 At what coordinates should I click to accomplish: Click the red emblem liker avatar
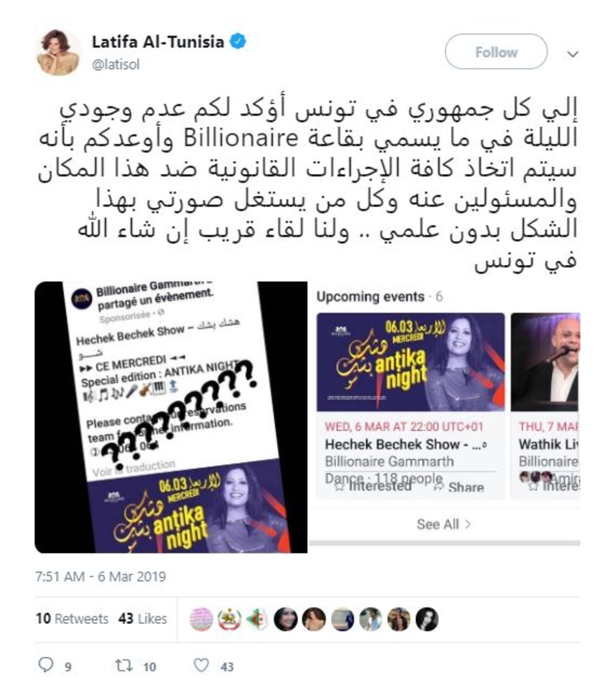coord(229,619)
